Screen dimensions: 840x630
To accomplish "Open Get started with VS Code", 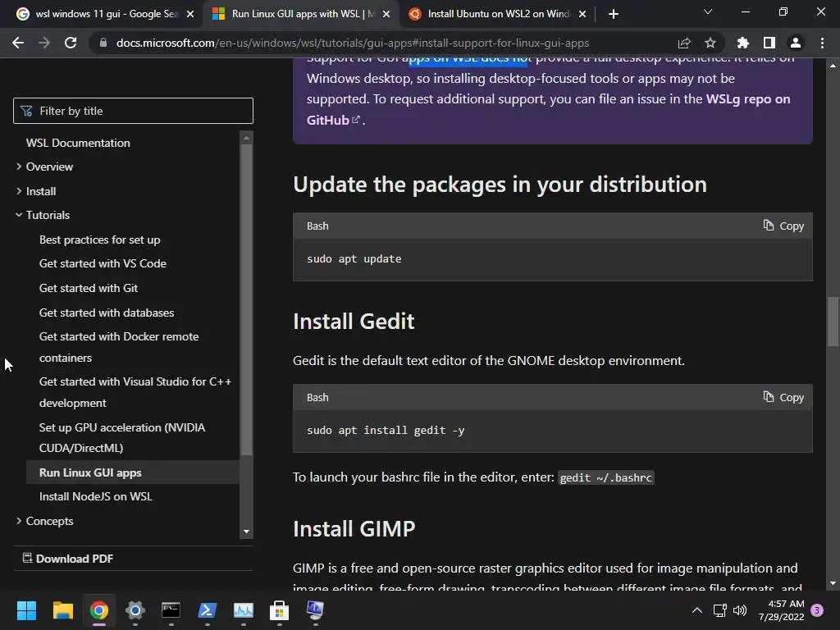I will click(x=103, y=263).
